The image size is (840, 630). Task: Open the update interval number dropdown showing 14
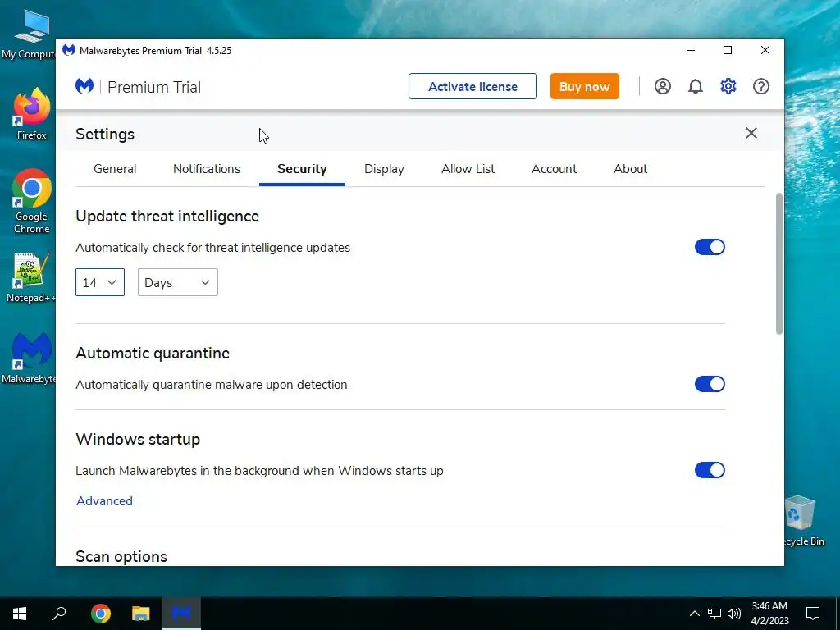(100, 282)
